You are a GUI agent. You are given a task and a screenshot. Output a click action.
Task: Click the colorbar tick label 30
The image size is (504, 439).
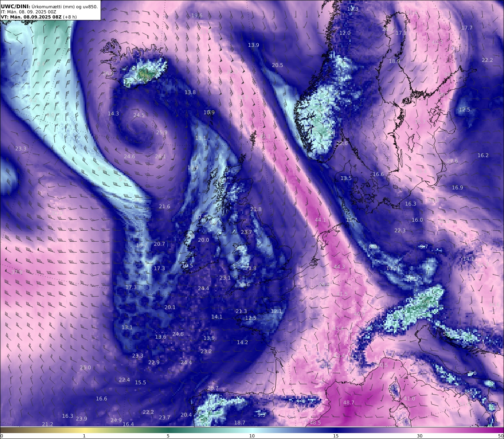pos(420,436)
